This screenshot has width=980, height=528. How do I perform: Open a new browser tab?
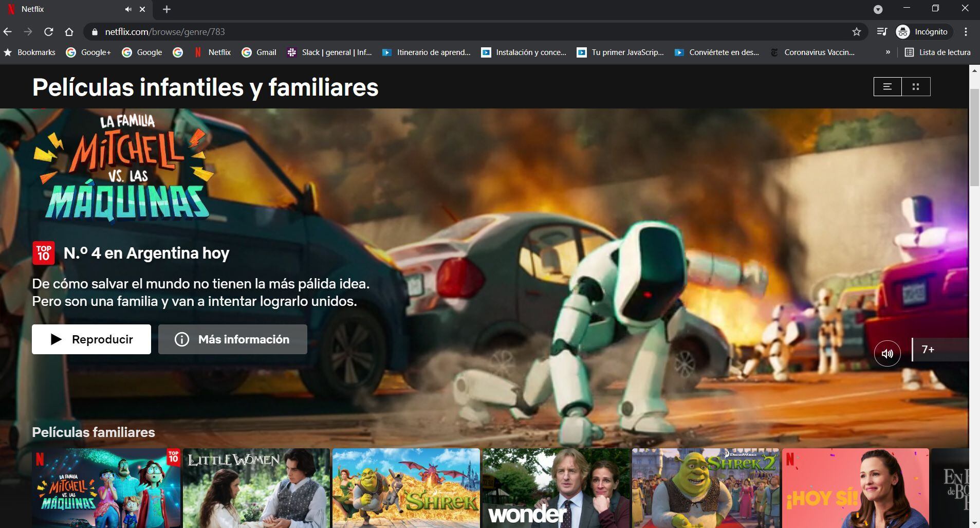pos(167,9)
